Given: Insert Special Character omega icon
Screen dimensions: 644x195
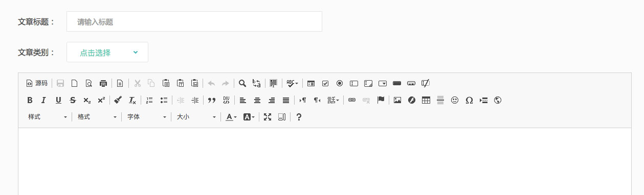Looking at the screenshot, I should tap(469, 100).
